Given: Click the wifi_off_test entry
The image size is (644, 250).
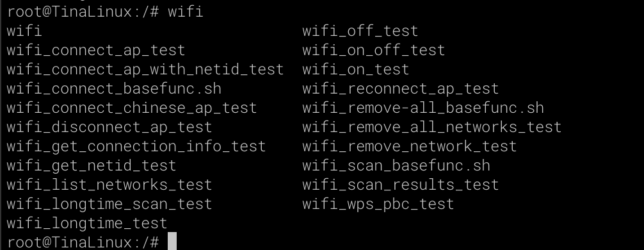Looking at the screenshot, I should coord(360,31).
